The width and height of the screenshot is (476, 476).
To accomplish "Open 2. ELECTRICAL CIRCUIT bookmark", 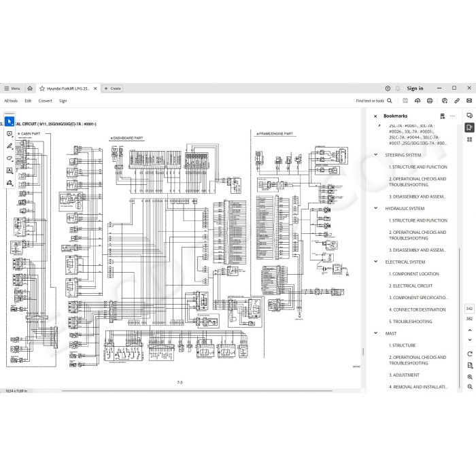I will 411,286.
